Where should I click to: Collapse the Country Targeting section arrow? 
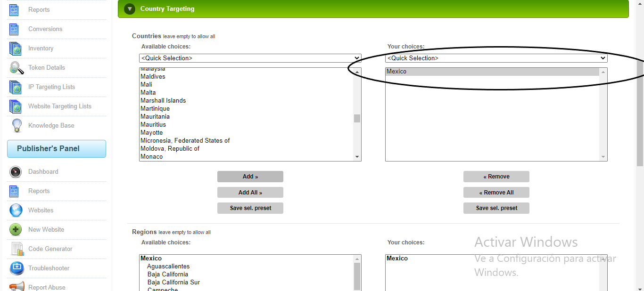(x=130, y=9)
